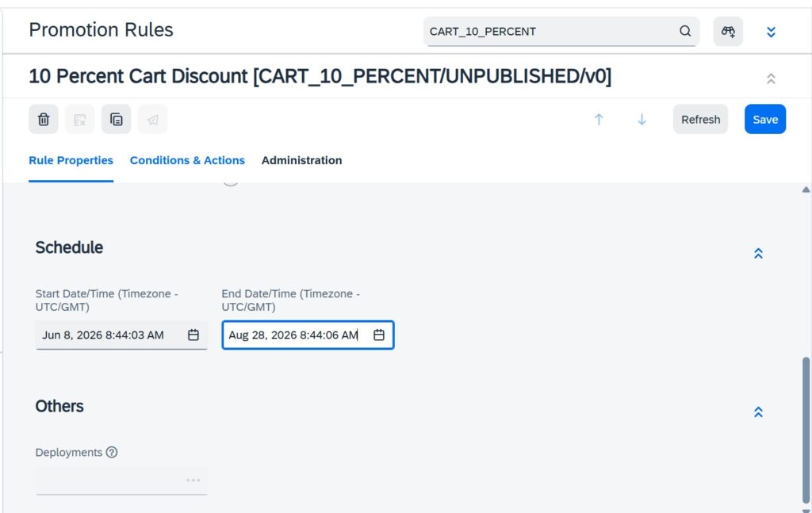The width and height of the screenshot is (812, 513).
Task: Collapse the rule title header chevron
Action: [x=771, y=78]
